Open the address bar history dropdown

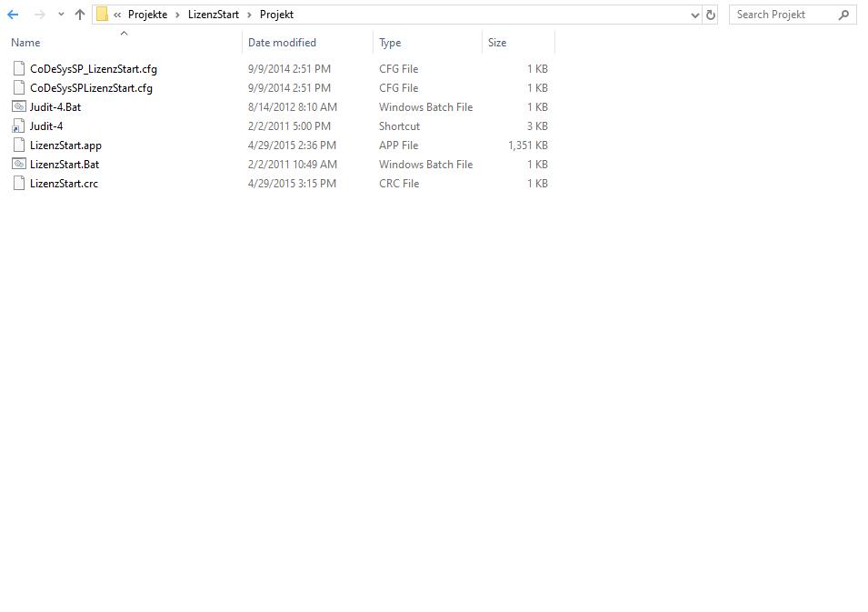[x=694, y=15]
